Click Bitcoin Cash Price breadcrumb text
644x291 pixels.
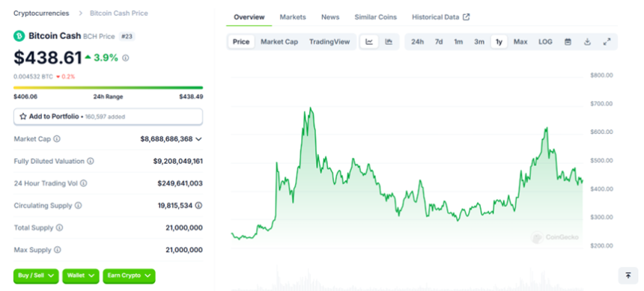tap(119, 13)
